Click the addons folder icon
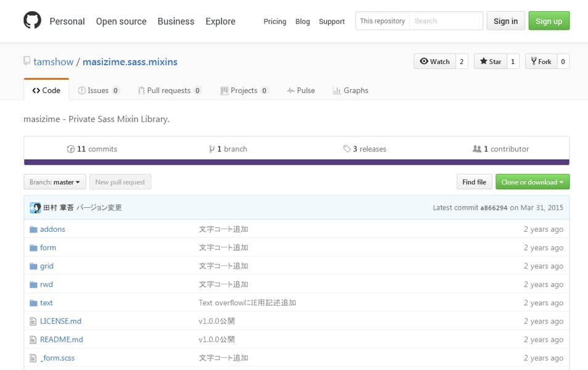Screen dimensions: 588x370 coord(33,229)
